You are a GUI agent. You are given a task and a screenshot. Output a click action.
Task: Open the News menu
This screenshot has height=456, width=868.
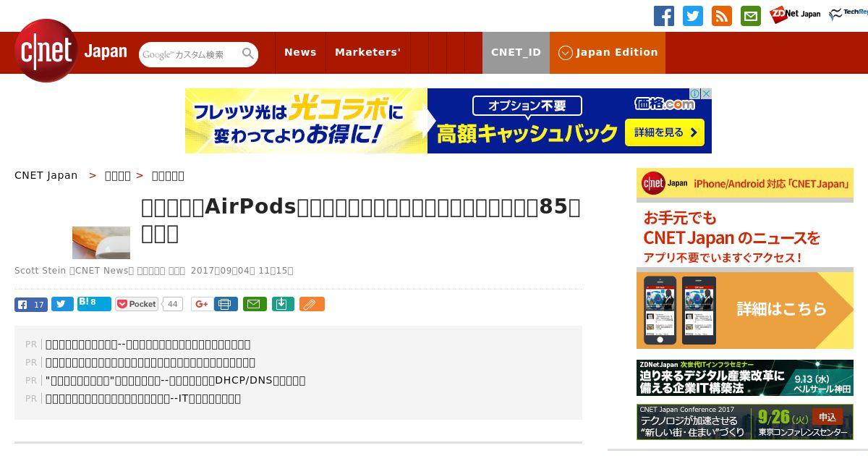[x=300, y=53]
